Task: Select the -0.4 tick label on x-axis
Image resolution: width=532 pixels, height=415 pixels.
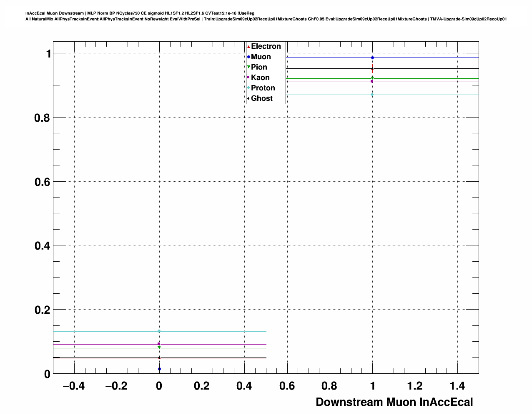Action: (73, 386)
